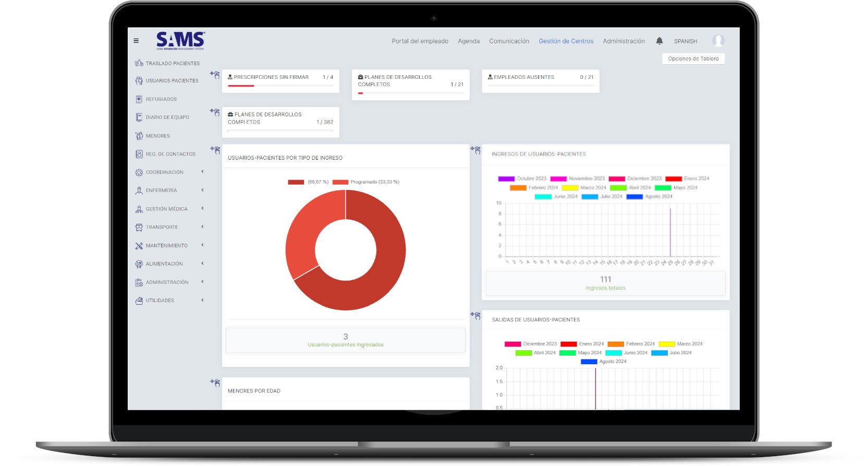The width and height of the screenshot is (868, 466).
Task: Click the Usuarios-Pacientes sidebar icon
Action: (139, 81)
